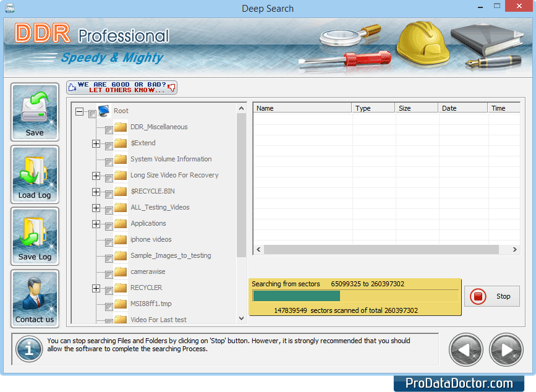Screen dimensions: 536x392
Task: Select 'DDR_Miscellaneous' tree label
Action: coord(159,127)
